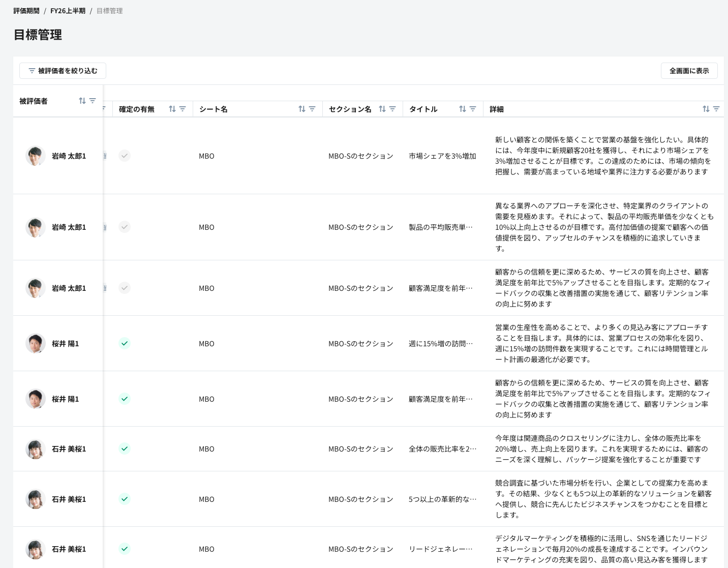Sort the シート名 column
Image resolution: width=728 pixels, height=568 pixels.
[x=302, y=109]
